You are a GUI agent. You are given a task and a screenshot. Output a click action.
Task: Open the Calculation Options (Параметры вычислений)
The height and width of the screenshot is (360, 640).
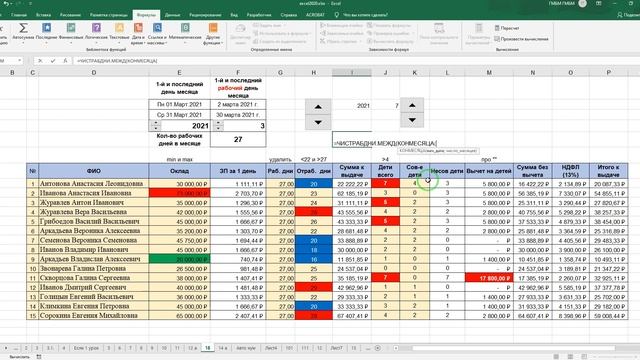[x=478, y=33]
